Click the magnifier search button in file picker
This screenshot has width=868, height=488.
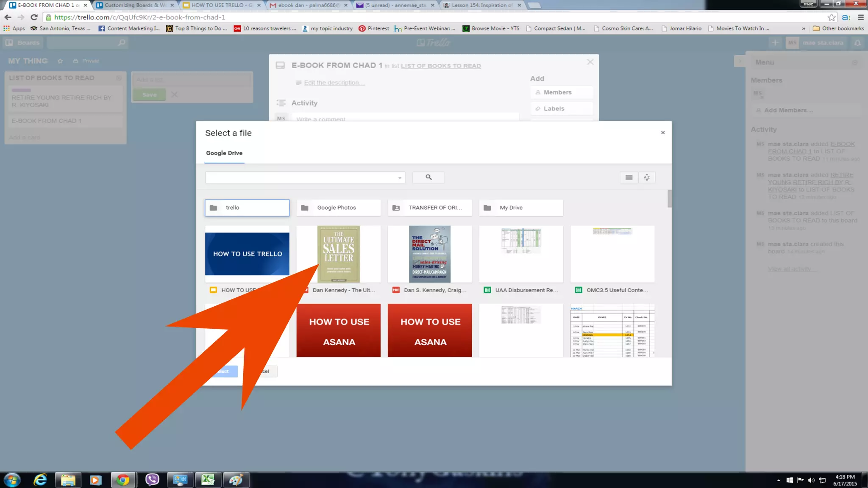tap(428, 177)
